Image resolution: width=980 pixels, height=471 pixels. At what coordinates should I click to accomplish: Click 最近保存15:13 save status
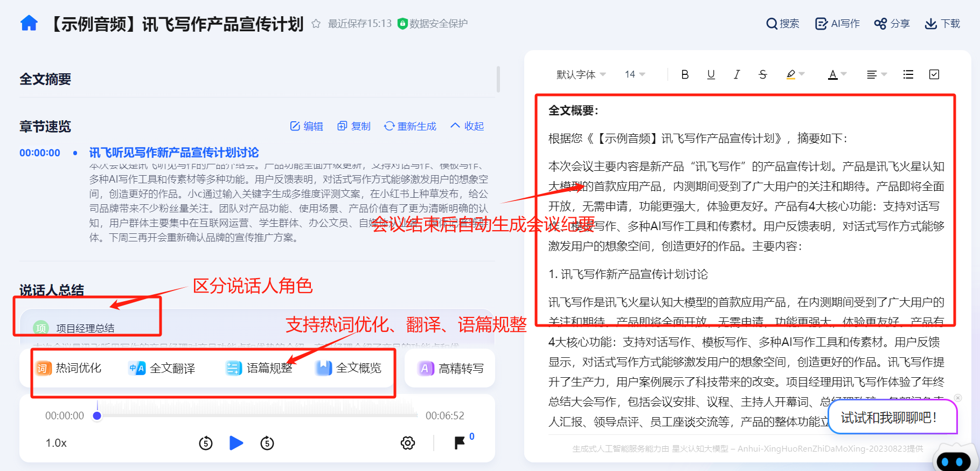coord(360,24)
